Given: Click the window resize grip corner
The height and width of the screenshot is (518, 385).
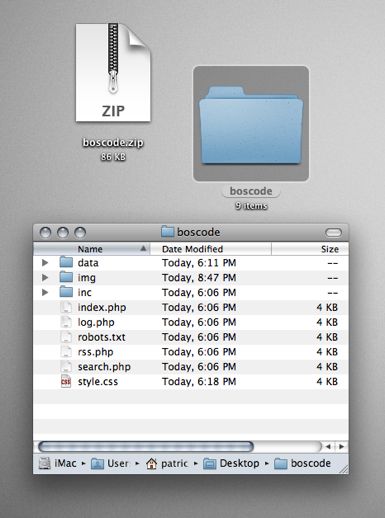Looking at the screenshot, I should point(344,468).
